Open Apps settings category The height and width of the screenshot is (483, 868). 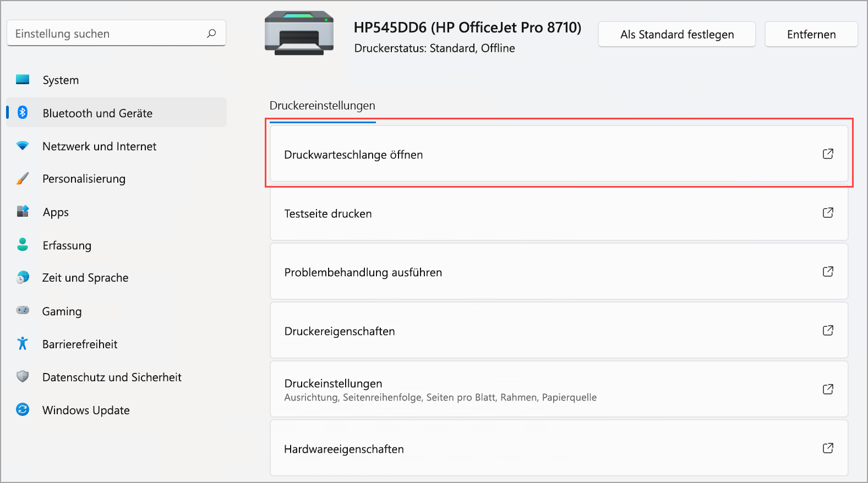point(116,212)
